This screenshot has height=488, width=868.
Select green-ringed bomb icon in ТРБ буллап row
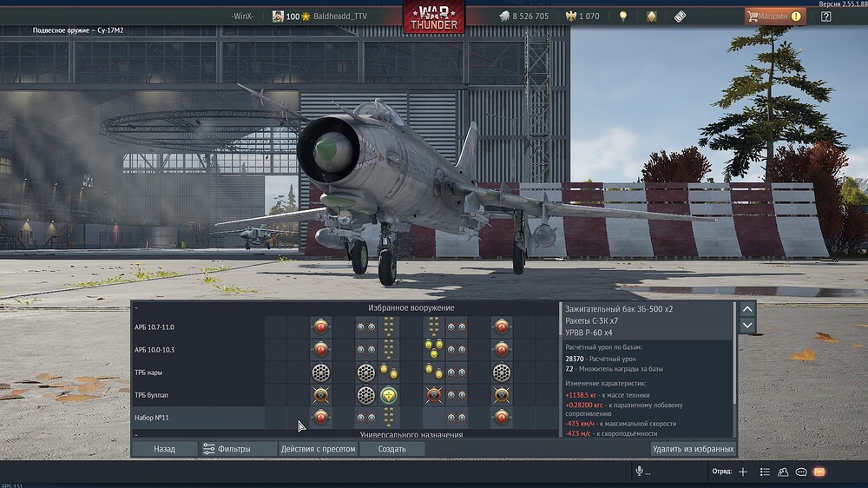[389, 395]
